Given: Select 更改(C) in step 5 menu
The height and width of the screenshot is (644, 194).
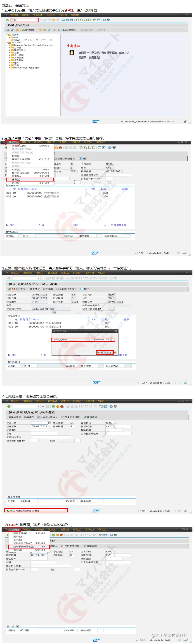Looking at the screenshot, I should 29,537.
